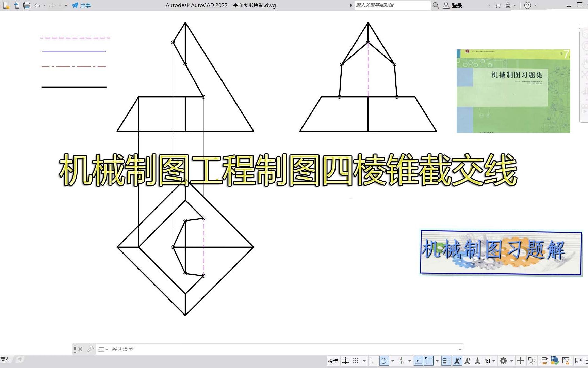Expand the search options arrow beside search box

[x=351, y=5]
